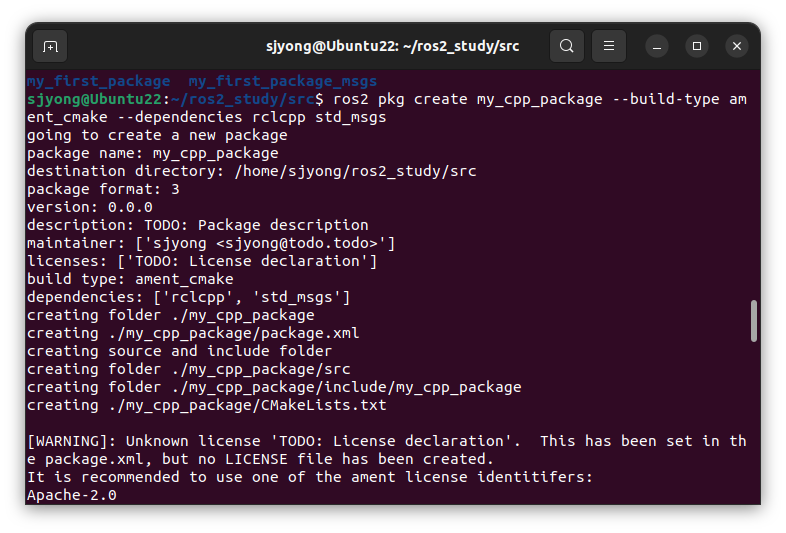Click the my_first_package directory name
786x533 pixels.
click(99, 81)
